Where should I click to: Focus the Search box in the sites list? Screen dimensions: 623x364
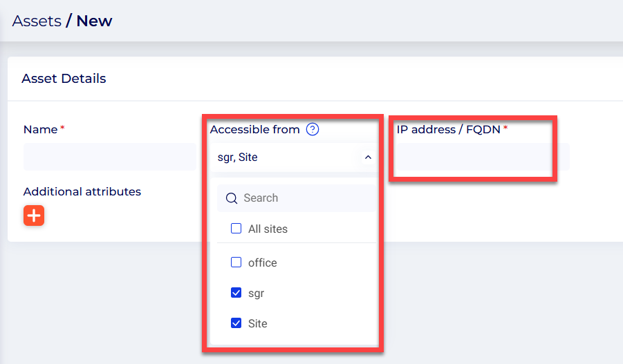(x=304, y=198)
